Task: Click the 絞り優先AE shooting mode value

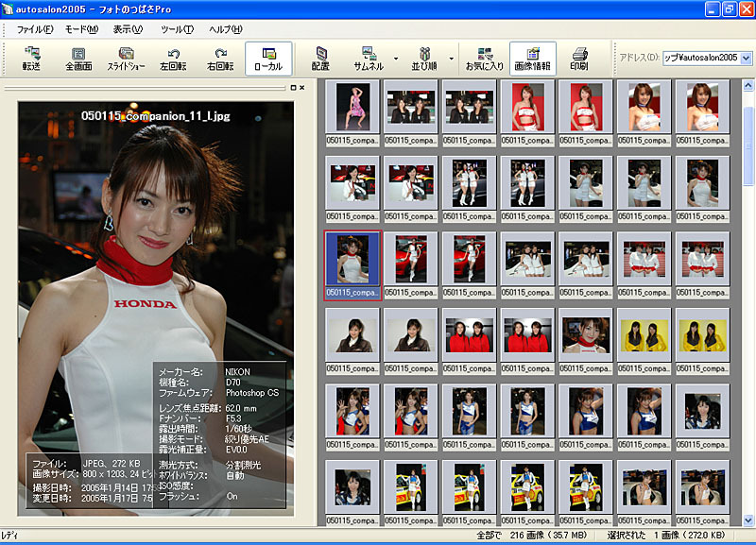Action: coord(247,439)
